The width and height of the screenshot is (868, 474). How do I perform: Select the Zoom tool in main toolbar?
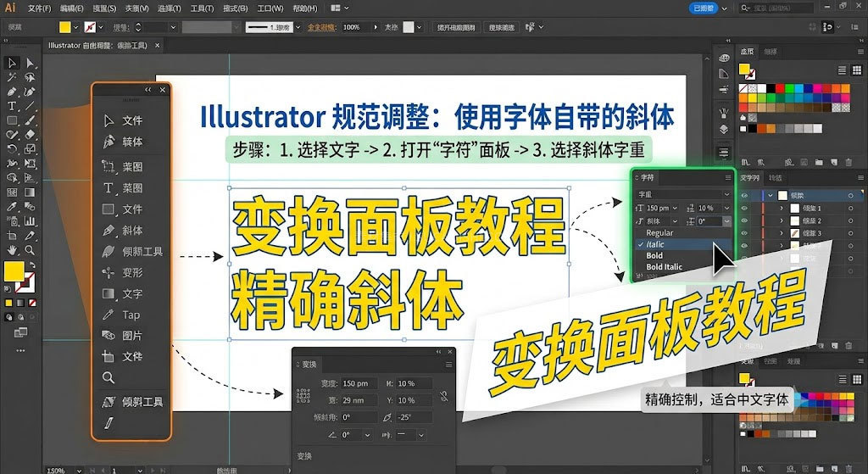pos(30,250)
